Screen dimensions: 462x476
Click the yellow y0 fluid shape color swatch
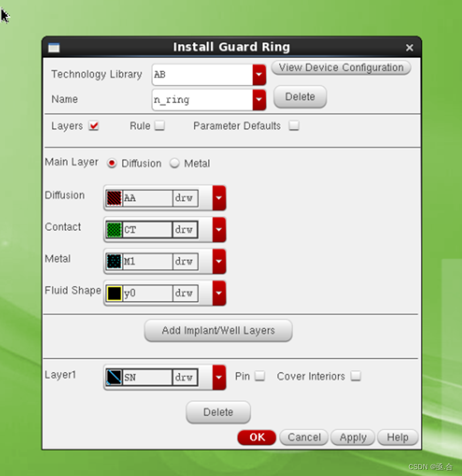(112, 293)
